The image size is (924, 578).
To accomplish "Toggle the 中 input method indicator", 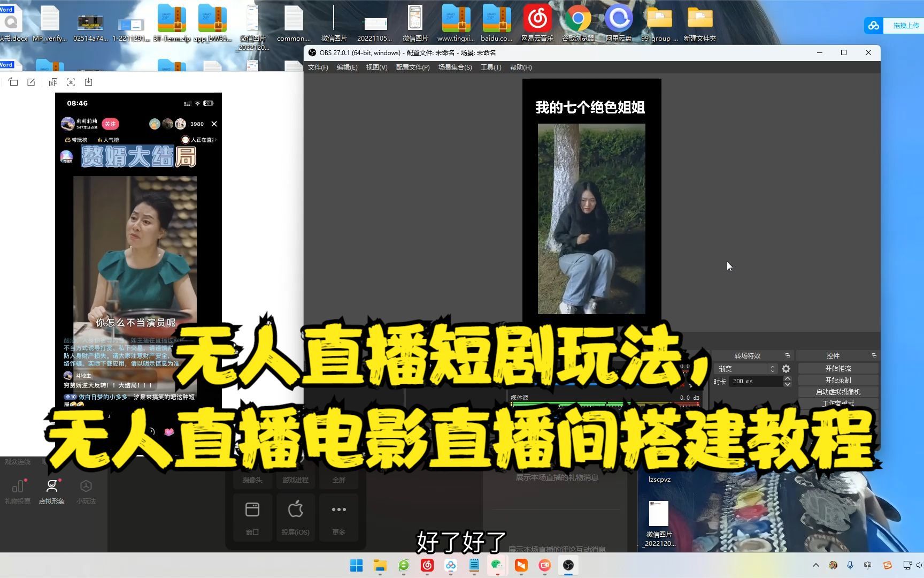I will (x=867, y=565).
